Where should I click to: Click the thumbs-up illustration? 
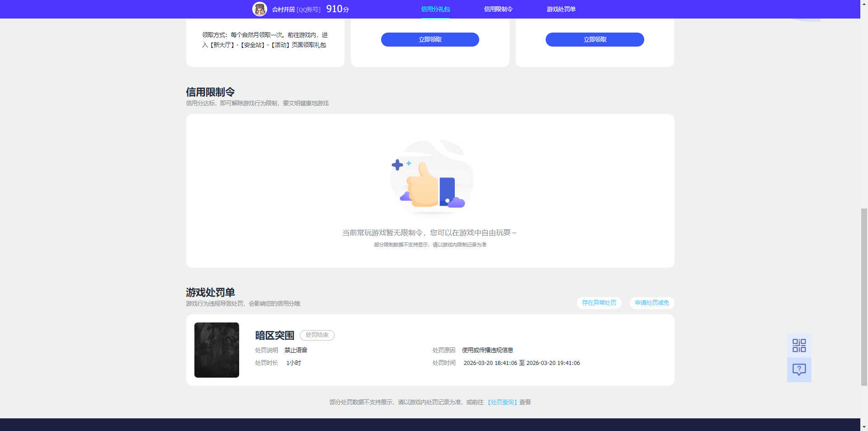click(431, 177)
